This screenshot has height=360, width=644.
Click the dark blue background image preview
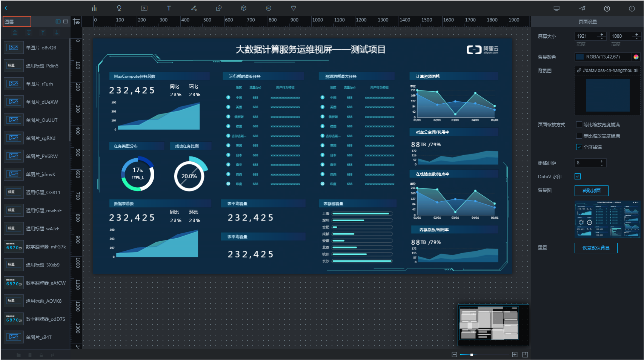pos(607,95)
